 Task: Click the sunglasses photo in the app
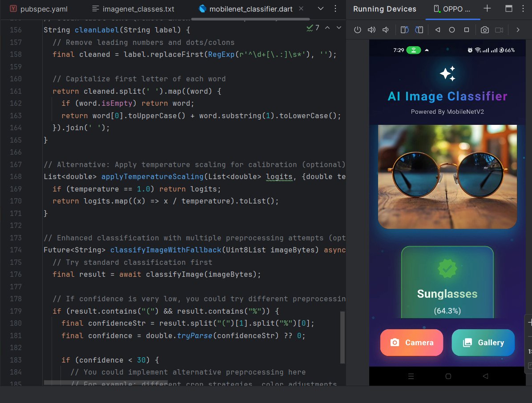pyautogui.click(x=447, y=176)
